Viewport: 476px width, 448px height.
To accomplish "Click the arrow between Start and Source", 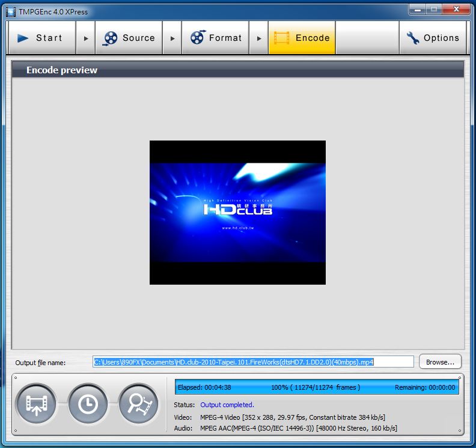I will (86, 38).
